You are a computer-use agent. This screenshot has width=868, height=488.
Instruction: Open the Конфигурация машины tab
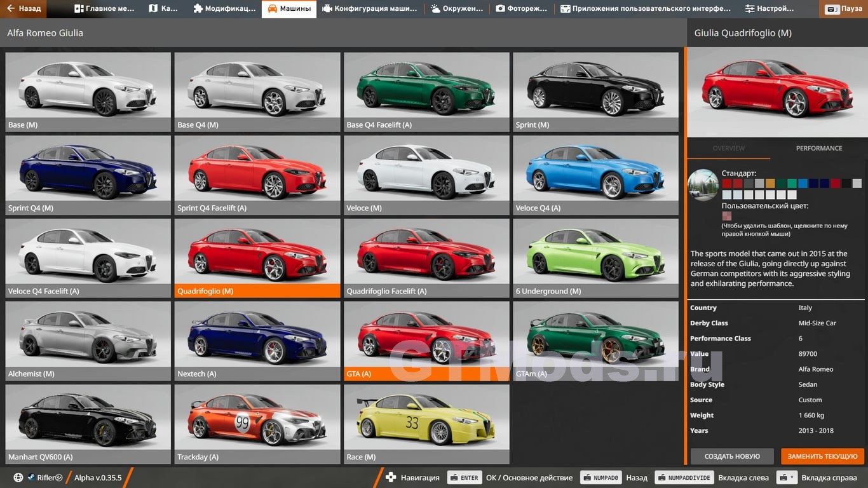click(x=370, y=9)
